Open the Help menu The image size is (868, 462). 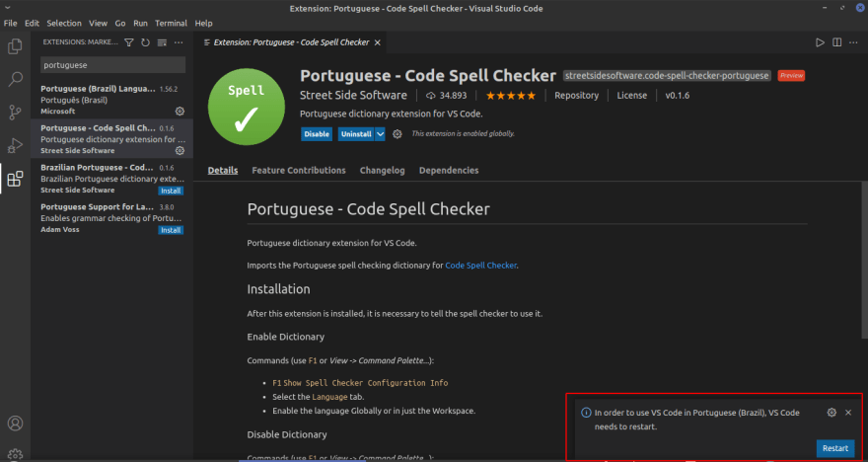coord(204,24)
